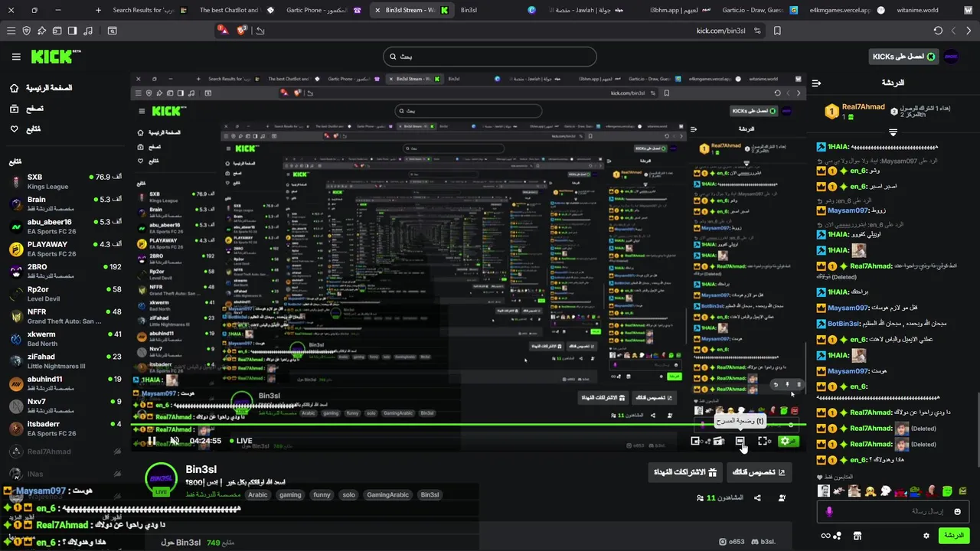Unmute the stream volume icon
The image size is (980, 551).
click(175, 441)
